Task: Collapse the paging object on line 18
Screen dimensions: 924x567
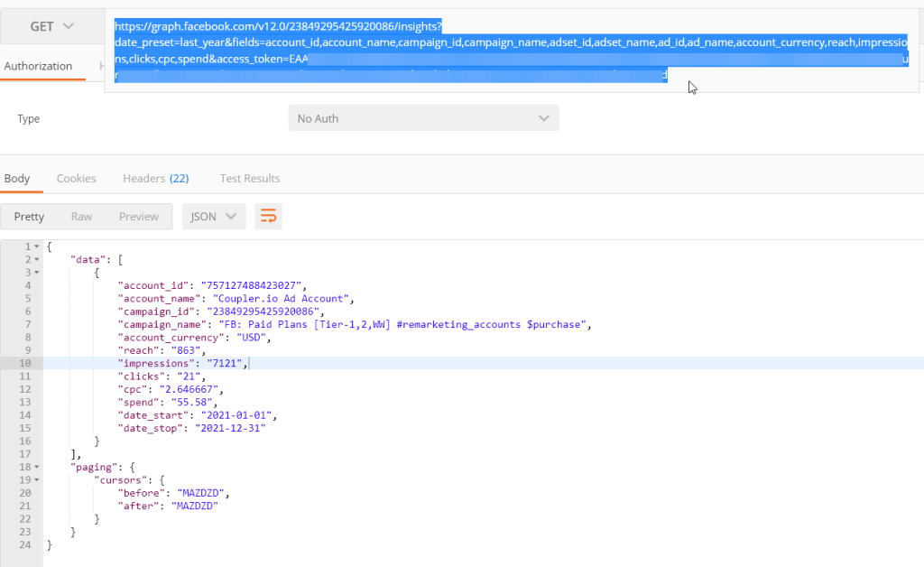Action: [36, 467]
